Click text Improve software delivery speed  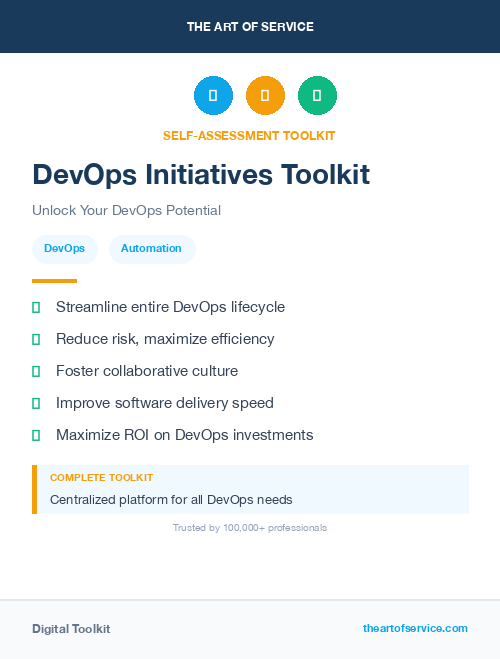tap(165, 403)
